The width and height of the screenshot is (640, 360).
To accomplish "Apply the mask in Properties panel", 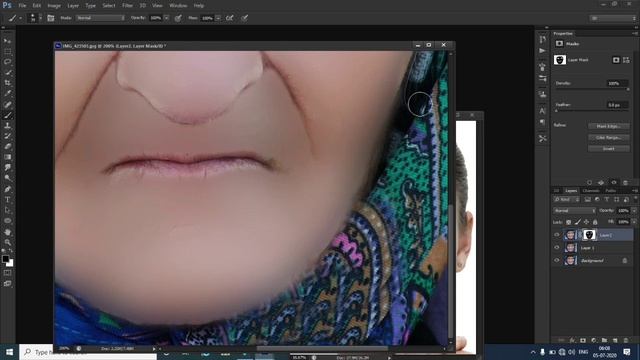I will click(601, 182).
